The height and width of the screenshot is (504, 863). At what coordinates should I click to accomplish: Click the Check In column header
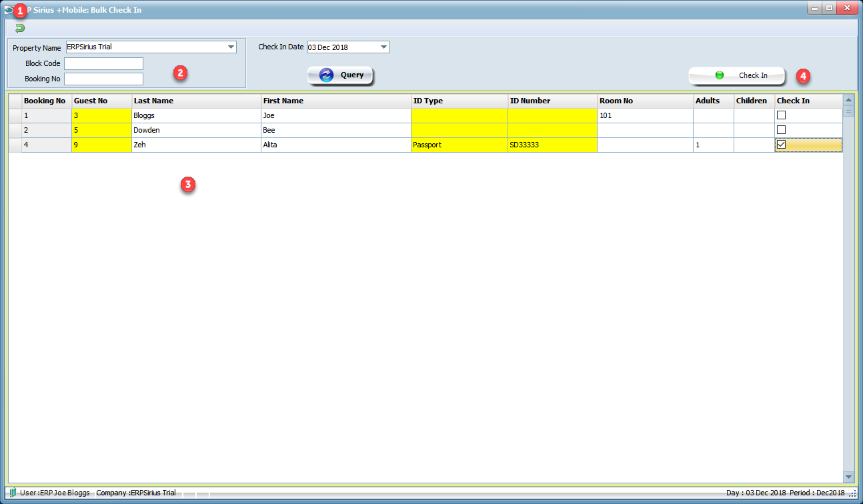click(x=808, y=101)
